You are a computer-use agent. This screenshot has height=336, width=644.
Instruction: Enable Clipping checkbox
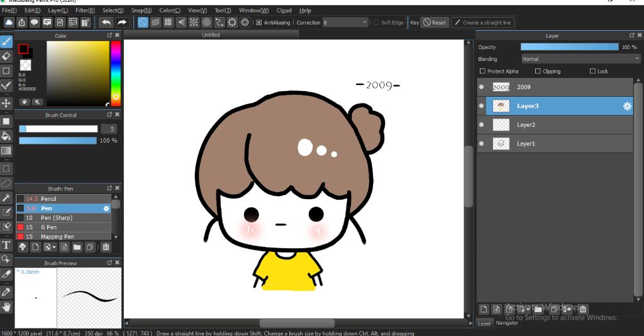pos(538,71)
